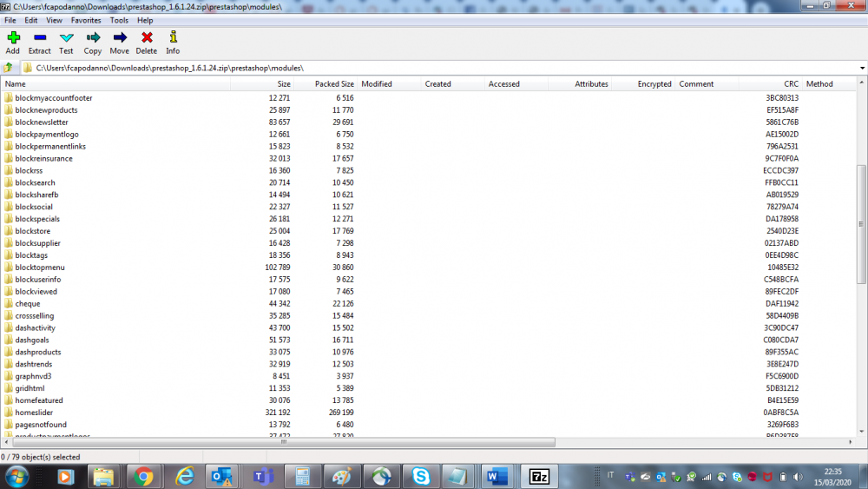The image size is (868, 489).
Task: Open Word from taskbar
Action: pos(496,477)
